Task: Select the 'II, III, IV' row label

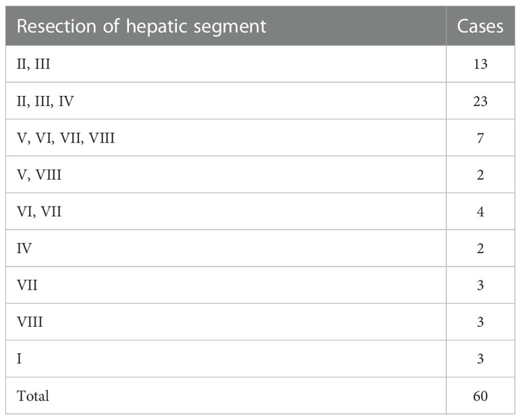Action: (45, 101)
